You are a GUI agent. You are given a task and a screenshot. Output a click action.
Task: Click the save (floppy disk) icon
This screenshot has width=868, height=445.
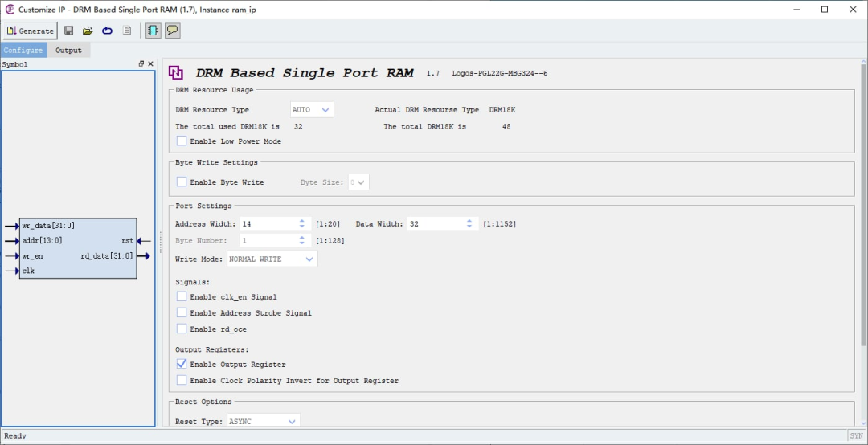click(69, 31)
